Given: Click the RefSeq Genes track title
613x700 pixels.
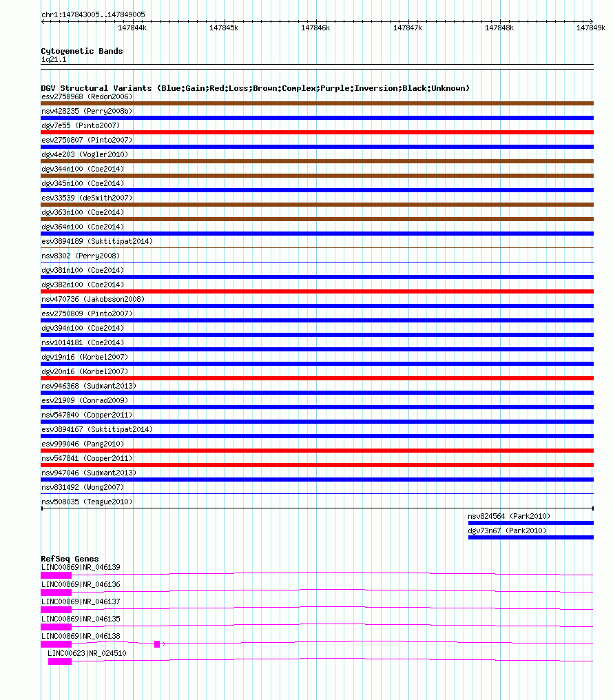Looking at the screenshot, I should click(70, 559).
